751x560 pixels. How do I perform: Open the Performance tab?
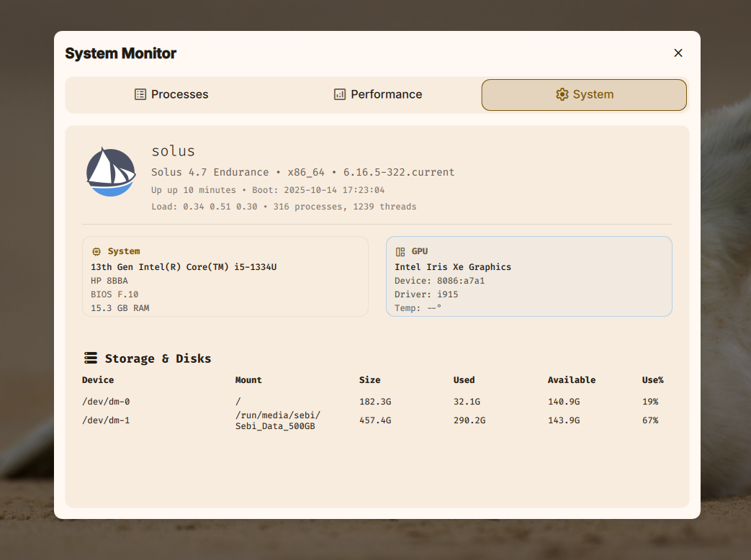[378, 94]
